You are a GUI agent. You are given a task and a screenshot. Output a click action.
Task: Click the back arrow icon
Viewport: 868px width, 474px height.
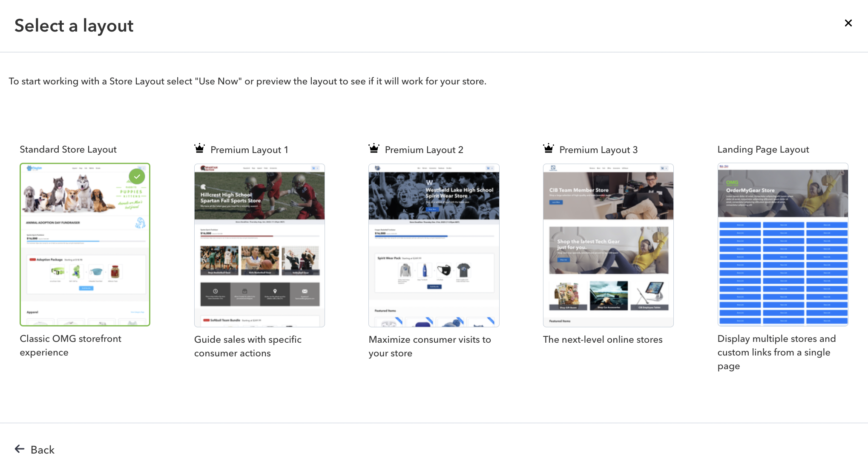click(x=20, y=449)
